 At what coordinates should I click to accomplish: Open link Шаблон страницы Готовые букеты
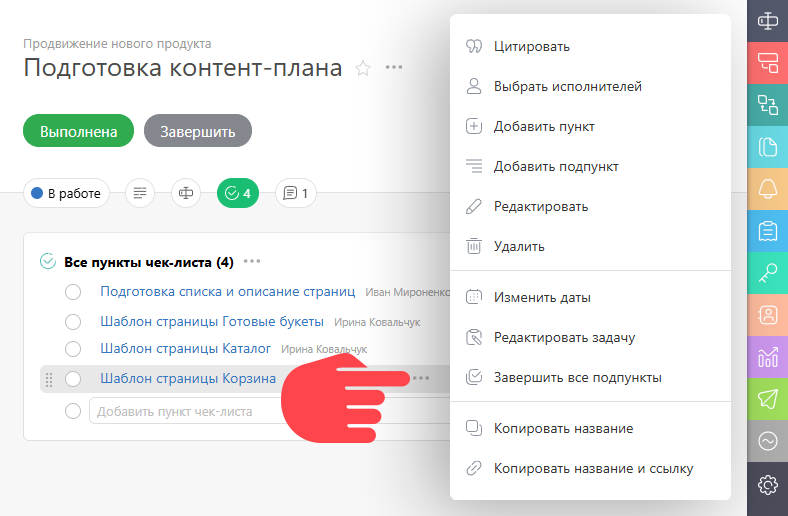tap(212, 322)
